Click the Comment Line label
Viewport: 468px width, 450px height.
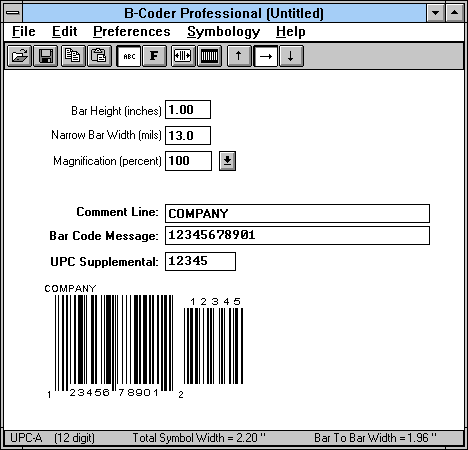coord(117,212)
